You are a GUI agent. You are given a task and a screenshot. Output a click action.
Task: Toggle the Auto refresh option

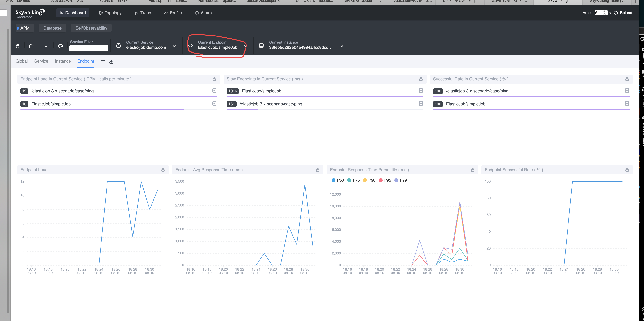586,13
